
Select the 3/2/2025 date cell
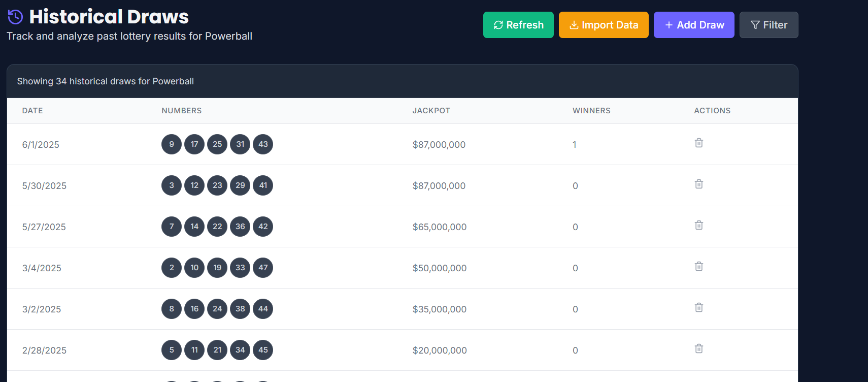(x=42, y=309)
